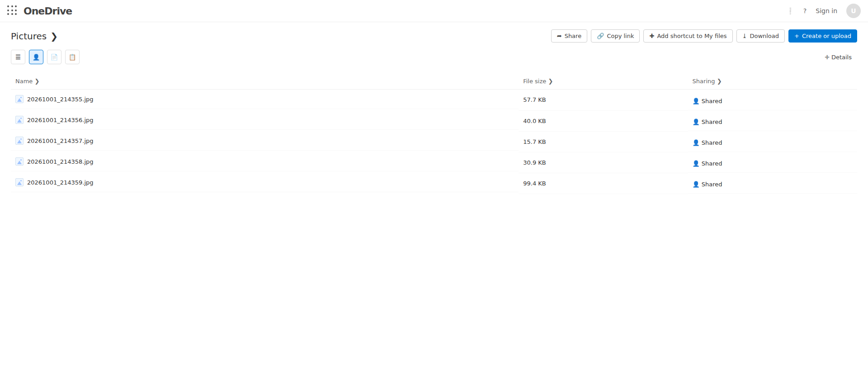Click the Sign in link
This screenshot has height=365, width=868.
click(x=826, y=11)
